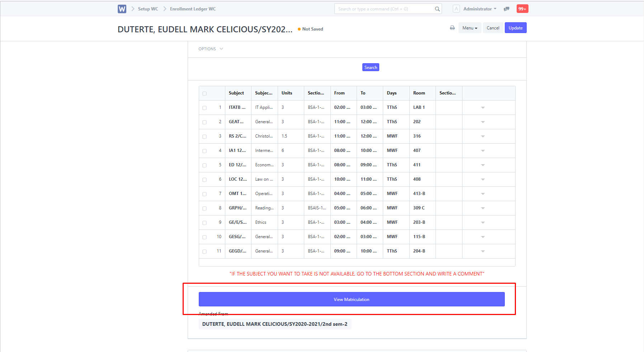Click the print icon
This screenshot has width=644, height=352.
[x=452, y=28]
